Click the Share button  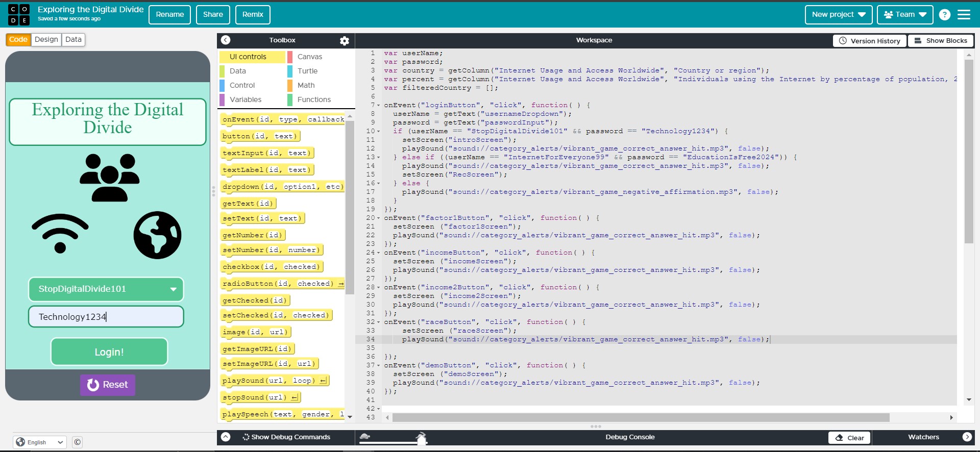pos(213,15)
